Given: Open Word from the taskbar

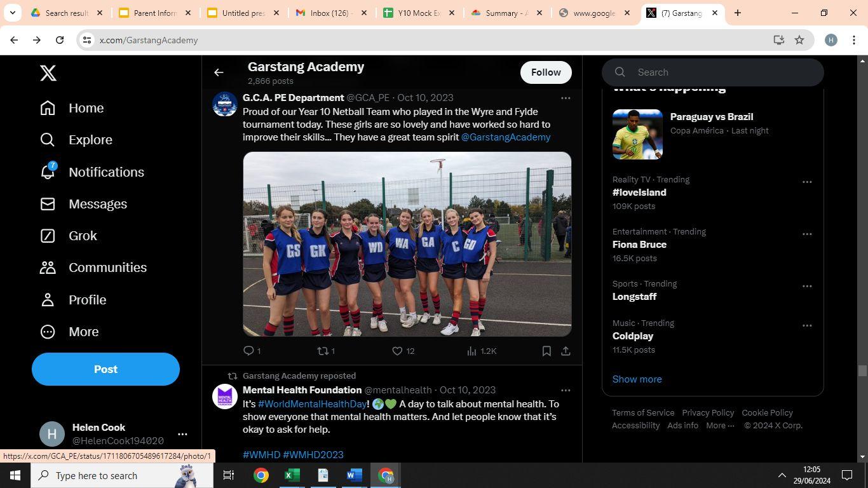Looking at the screenshot, I should (354, 475).
